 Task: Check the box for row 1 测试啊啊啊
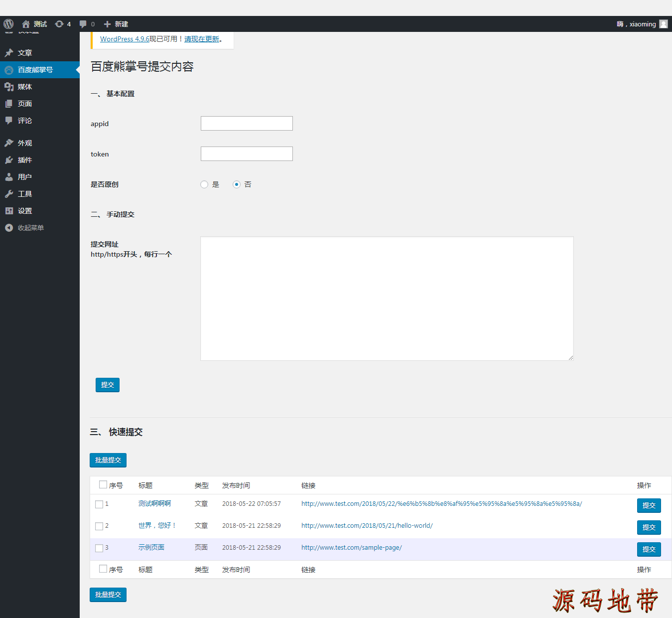coord(99,504)
